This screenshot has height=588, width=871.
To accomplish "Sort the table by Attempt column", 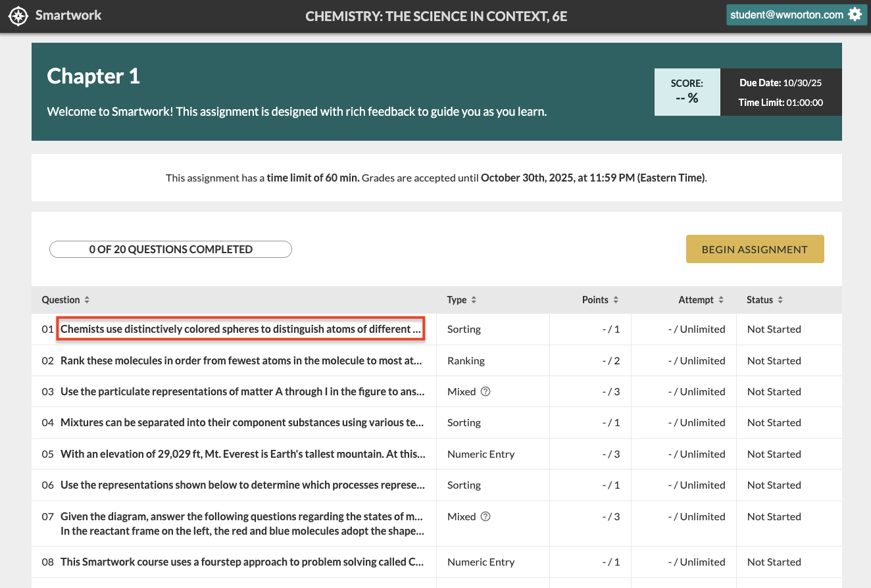I will click(x=701, y=300).
